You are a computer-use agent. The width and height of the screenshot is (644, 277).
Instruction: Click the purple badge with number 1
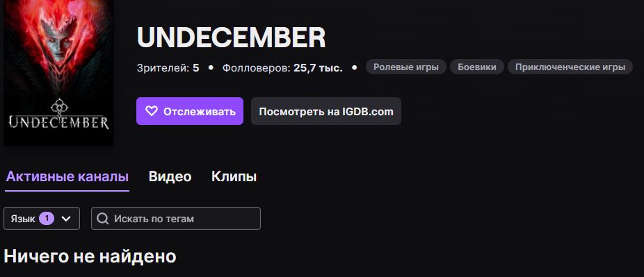tap(47, 219)
